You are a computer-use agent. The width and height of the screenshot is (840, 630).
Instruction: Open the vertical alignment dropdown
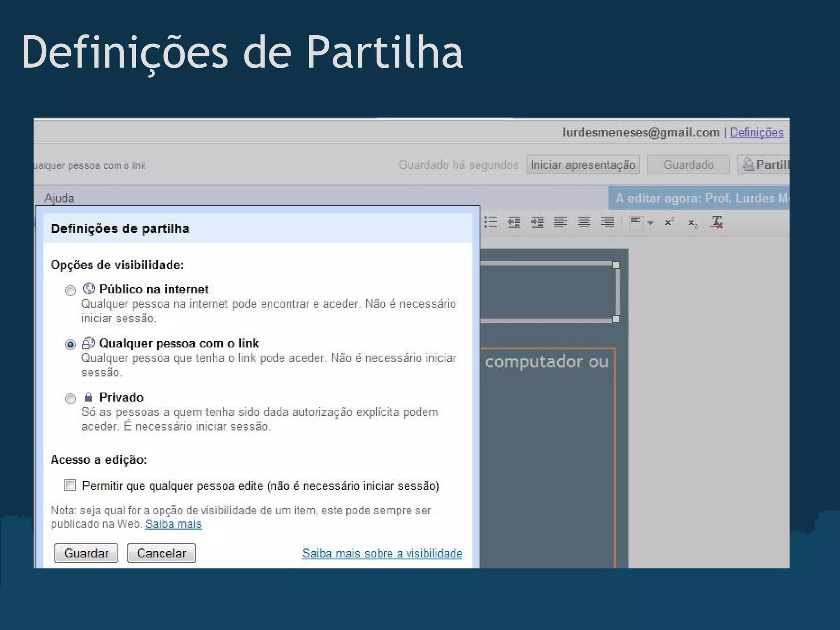click(x=641, y=223)
